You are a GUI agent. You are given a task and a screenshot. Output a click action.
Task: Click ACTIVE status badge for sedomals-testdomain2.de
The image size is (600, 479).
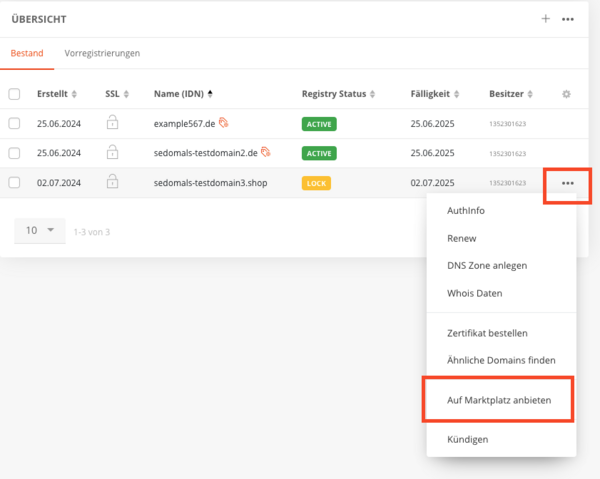[319, 153]
